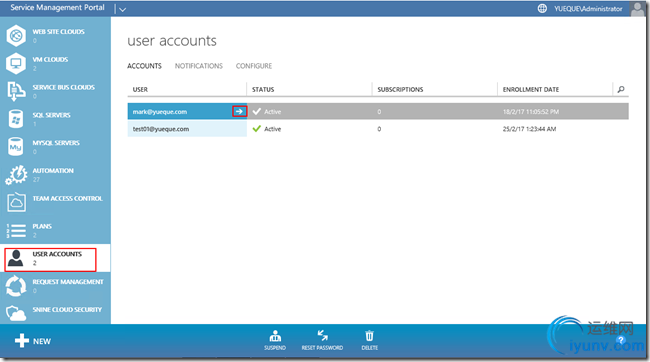Open the Team Access Control label
Image resolution: width=650 pixels, height=362 pixels.
pos(68,198)
